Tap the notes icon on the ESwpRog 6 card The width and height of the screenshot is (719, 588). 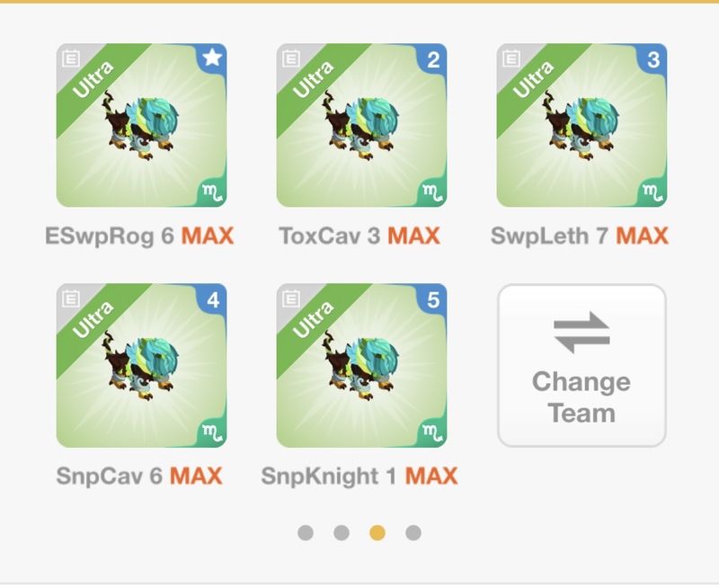[71, 58]
